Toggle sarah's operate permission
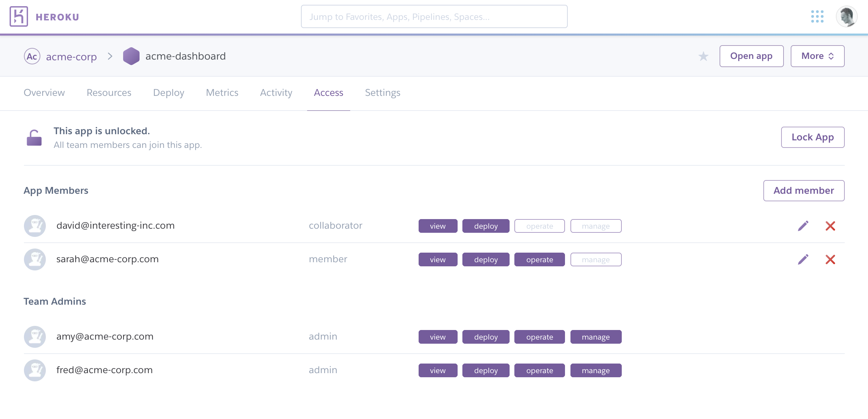Screen dimensions: 868x419 click(540, 259)
